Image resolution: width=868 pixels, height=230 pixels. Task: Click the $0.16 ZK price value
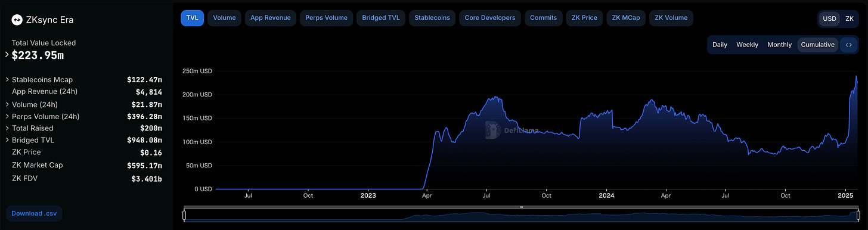(151, 153)
